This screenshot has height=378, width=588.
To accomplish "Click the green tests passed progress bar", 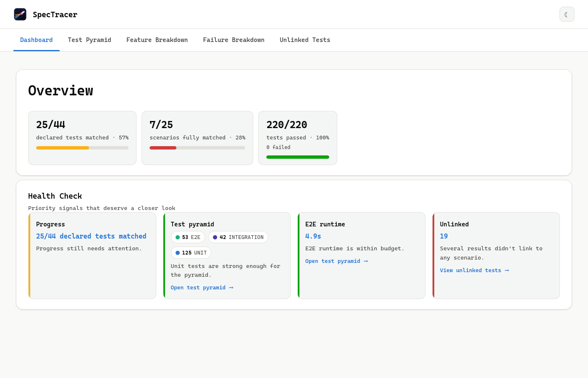I will (x=298, y=157).
